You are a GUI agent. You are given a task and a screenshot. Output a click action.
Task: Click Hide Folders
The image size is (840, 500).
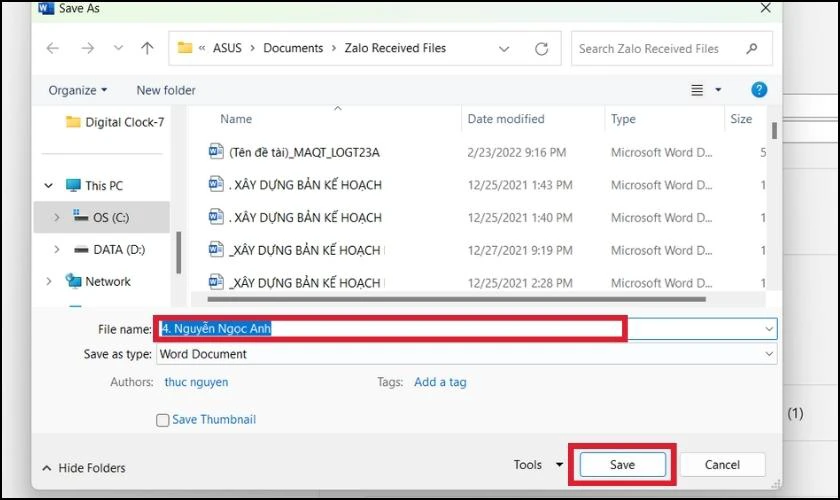tap(84, 468)
